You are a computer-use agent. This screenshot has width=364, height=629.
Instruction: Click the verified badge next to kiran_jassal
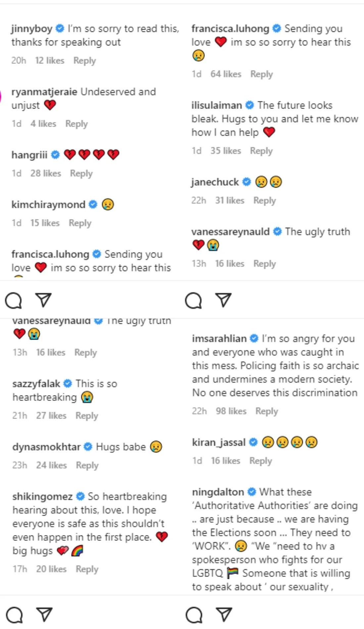coord(253,442)
